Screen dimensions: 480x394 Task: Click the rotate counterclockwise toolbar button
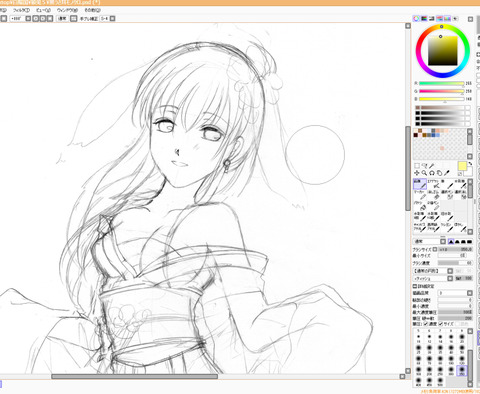[36, 19]
